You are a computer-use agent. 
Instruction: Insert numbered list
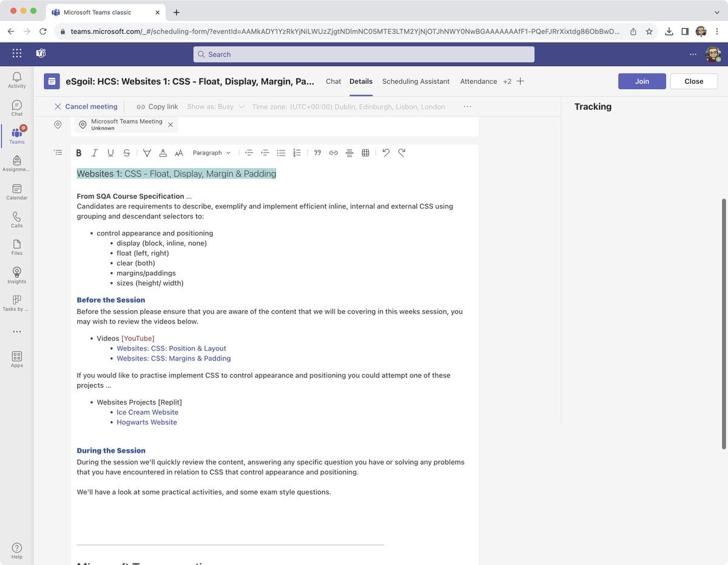click(x=297, y=153)
